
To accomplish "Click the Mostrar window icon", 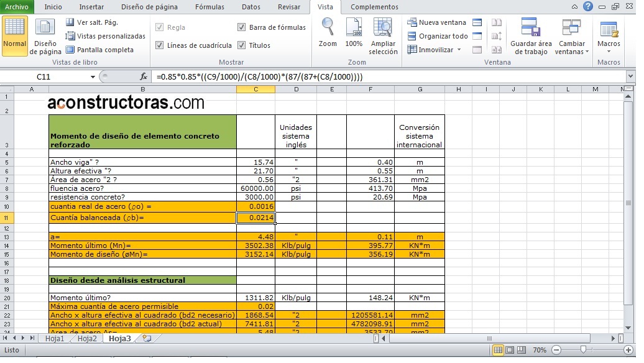I will (477, 50).
